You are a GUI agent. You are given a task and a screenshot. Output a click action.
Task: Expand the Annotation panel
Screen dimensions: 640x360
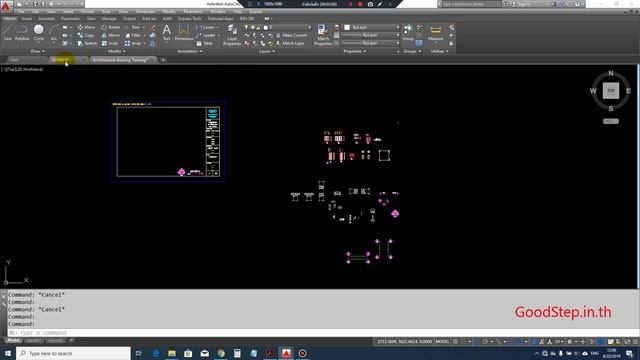pos(190,51)
